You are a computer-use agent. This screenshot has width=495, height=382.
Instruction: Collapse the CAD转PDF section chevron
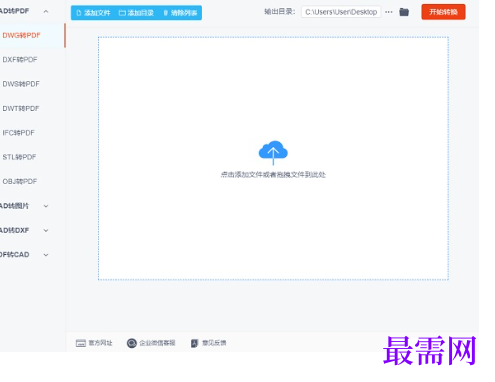pyautogui.click(x=46, y=11)
